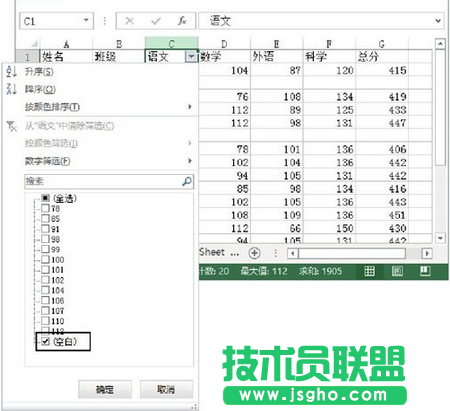Select row 1 header

(27, 57)
